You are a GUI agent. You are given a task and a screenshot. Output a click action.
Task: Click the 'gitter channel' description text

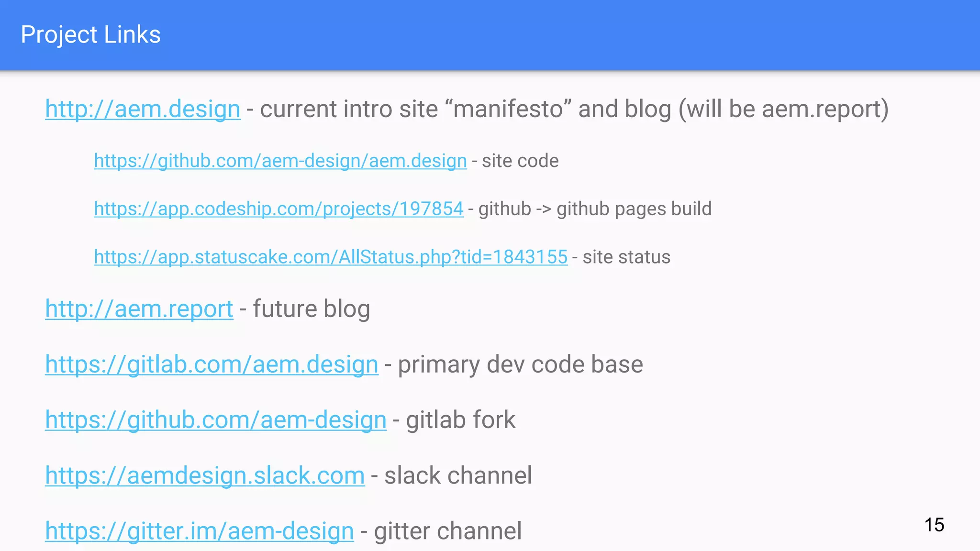448,531
